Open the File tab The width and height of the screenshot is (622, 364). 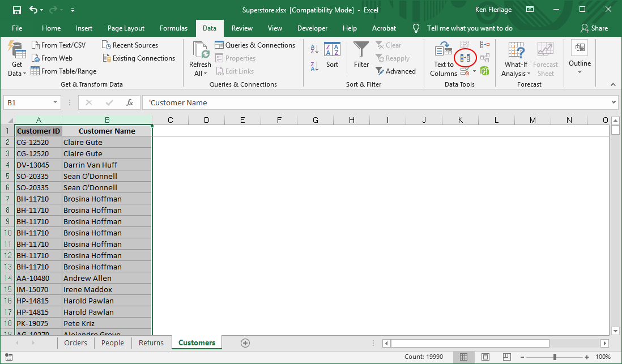coord(17,28)
